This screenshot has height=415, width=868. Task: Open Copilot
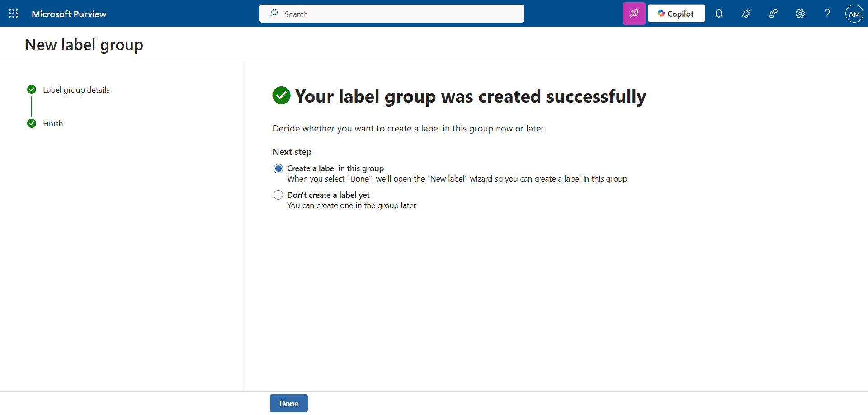(x=676, y=14)
